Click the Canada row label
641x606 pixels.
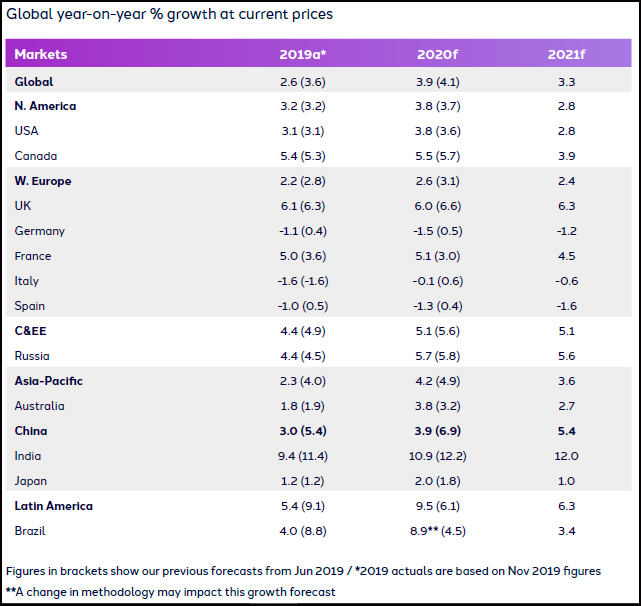tap(36, 156)
